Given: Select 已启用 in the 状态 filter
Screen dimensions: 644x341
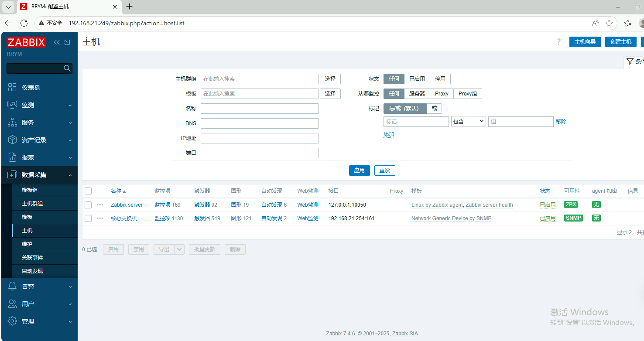Looking at the screenshot, I should (x=416, y=79).
